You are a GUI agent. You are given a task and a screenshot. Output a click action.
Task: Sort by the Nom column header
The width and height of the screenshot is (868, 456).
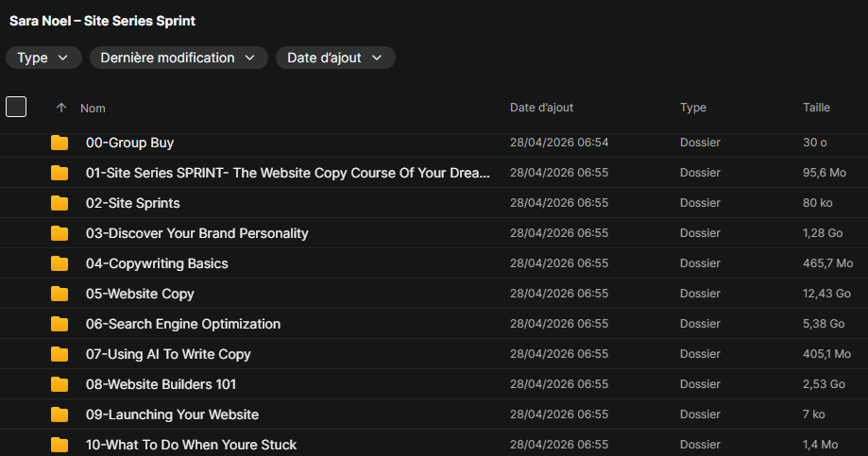pyautogui.click(x=93, y=109)
